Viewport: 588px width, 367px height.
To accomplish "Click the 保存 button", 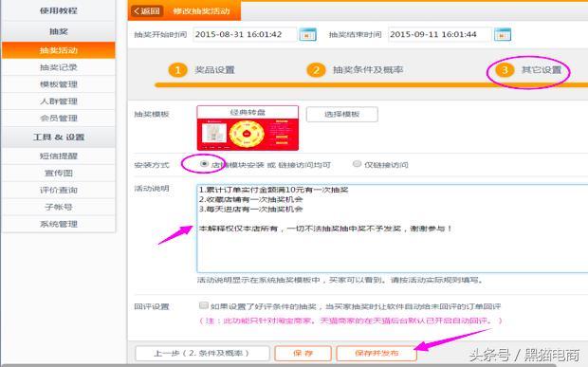I will point(303,353).
